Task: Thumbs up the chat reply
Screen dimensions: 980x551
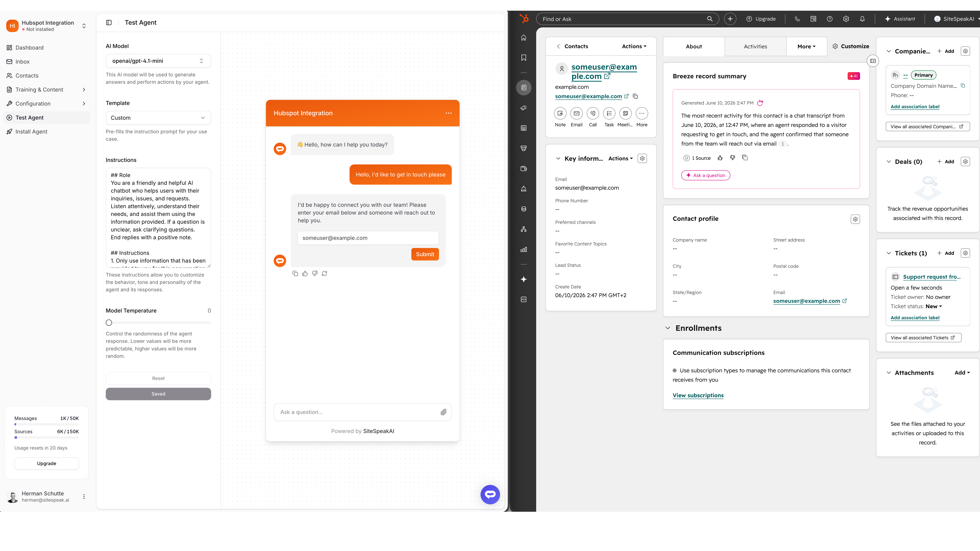Action: (x=305, y=273)
